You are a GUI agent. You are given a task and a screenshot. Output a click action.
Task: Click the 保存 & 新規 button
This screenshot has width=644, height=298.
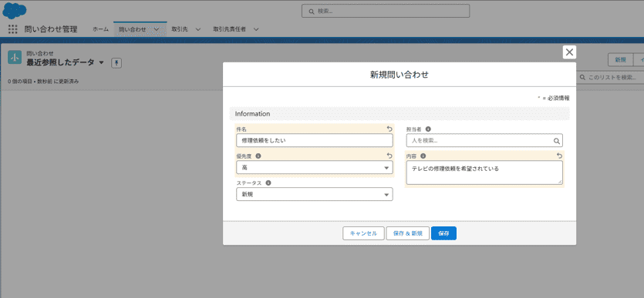[x=407, y=233]
